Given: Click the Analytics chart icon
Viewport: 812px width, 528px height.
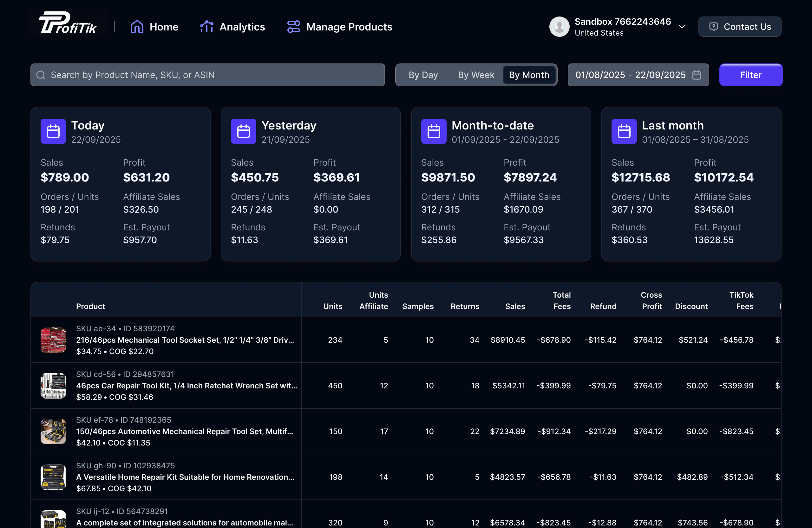Looking at the screenshot, I should click(x=206, y=27).
